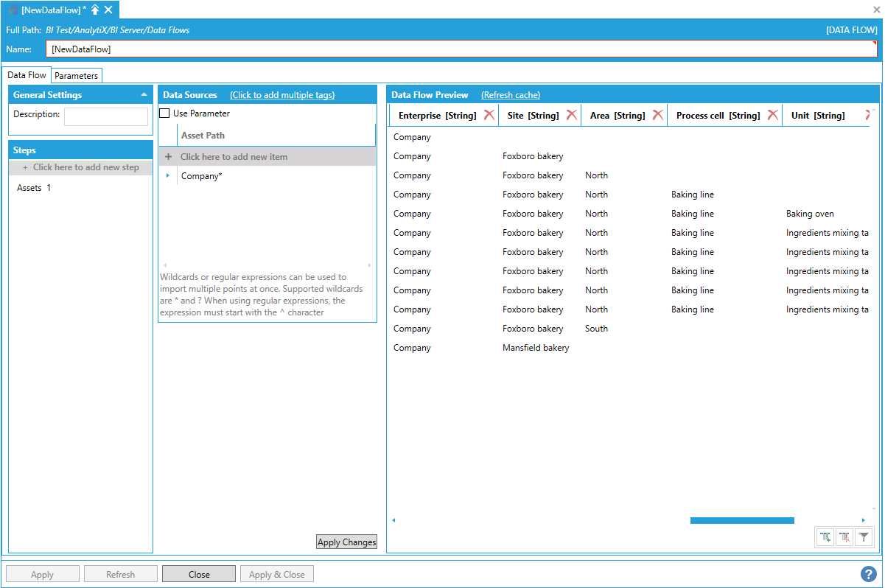
Task: Select the Data Flow tab
Action: tap(27, 75)
